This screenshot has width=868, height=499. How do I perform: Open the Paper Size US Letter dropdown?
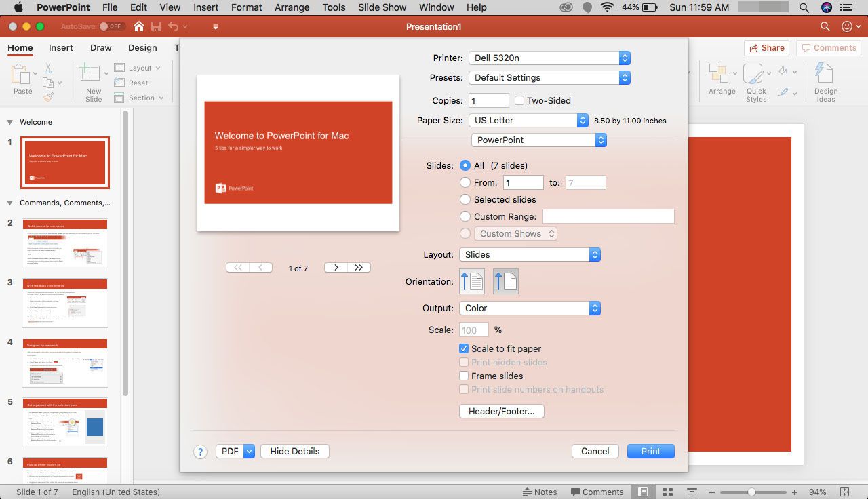tap(528, 120)
